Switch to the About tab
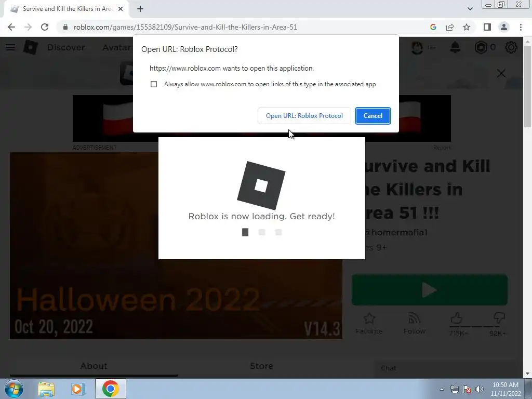532x399 pixels. (94, 366)
